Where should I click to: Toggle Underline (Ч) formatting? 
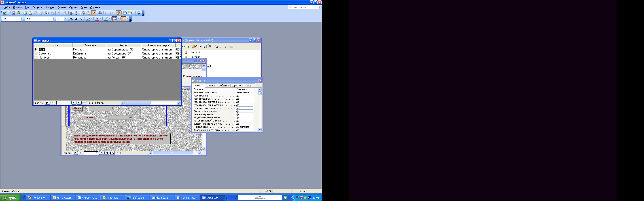tap(81, 19)
